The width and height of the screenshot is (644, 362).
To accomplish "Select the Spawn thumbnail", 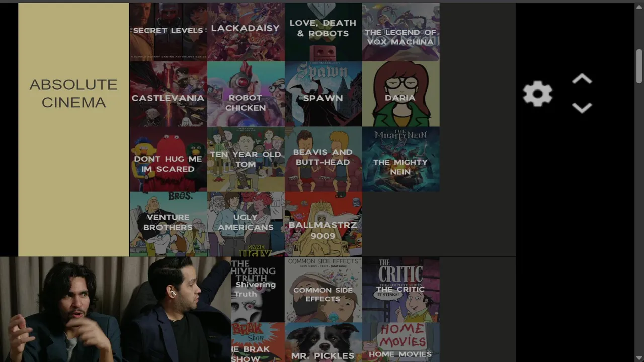I will click(x=323, y=94).
